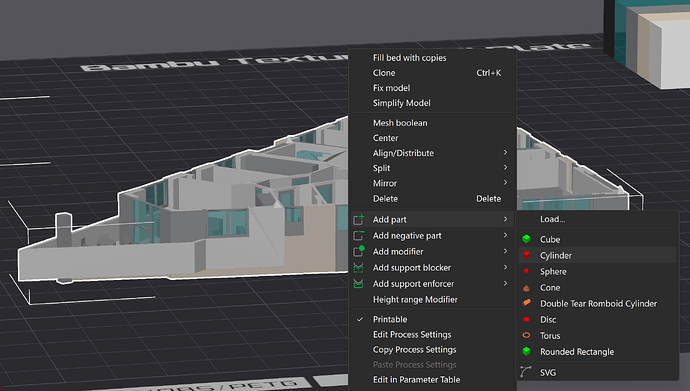
Task: Click the orange Torus icon
Action: [x=526, y=335]
